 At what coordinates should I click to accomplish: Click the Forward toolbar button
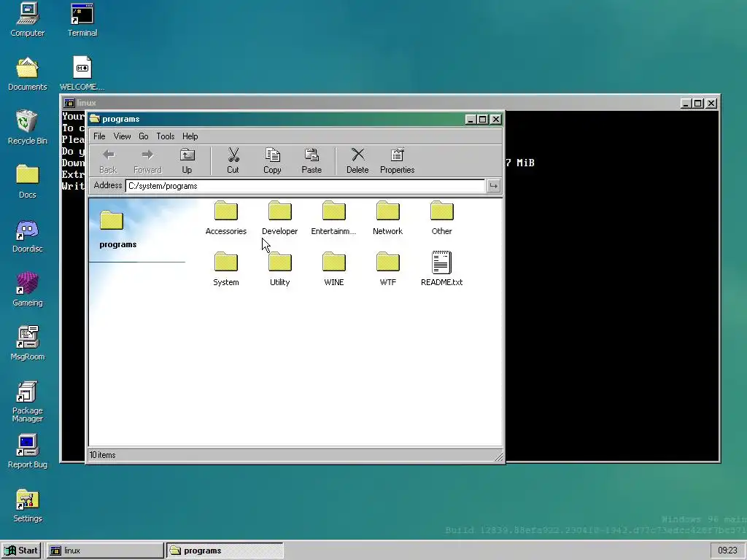147,161
